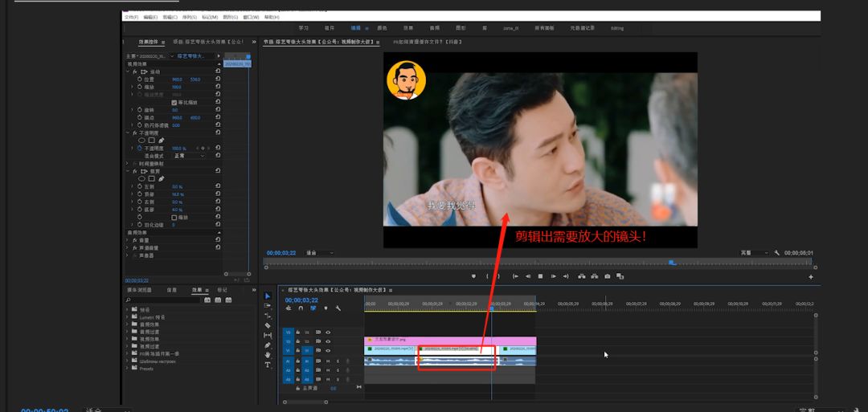Click the ellipse mask icon under 不透明度

click(141, 141)
